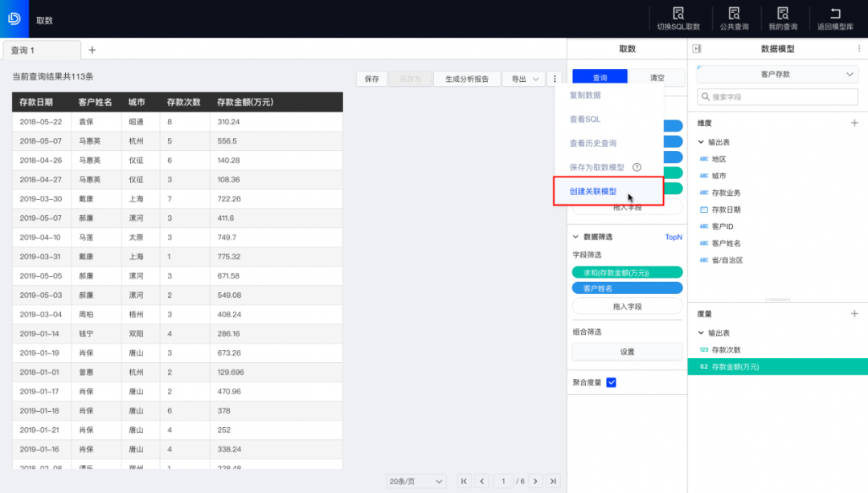
Task: Open the 客户存款 model dropdown
Action: pos(776,74)
